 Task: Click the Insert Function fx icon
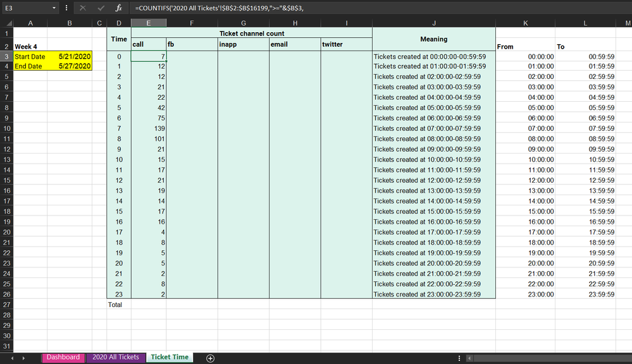(118, 8)
